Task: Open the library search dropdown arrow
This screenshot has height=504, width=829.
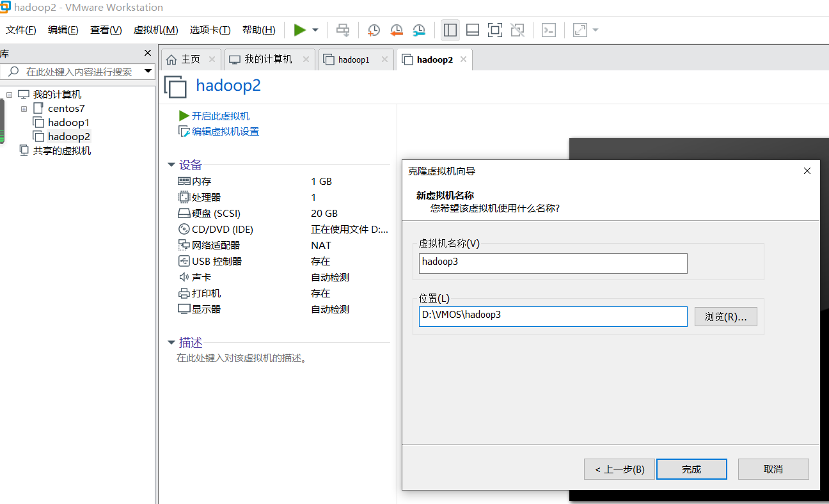Action: [x=148, y=72]
